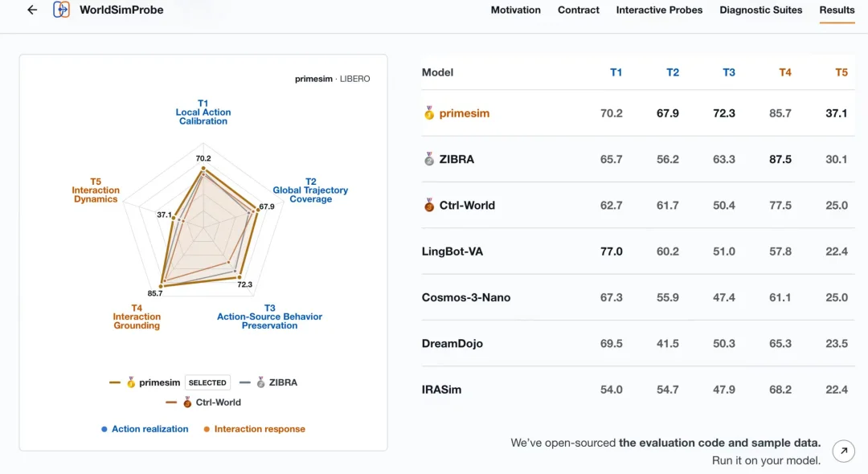Open evaluation code and sample data link
868x474 pixels.
point(719,443)
